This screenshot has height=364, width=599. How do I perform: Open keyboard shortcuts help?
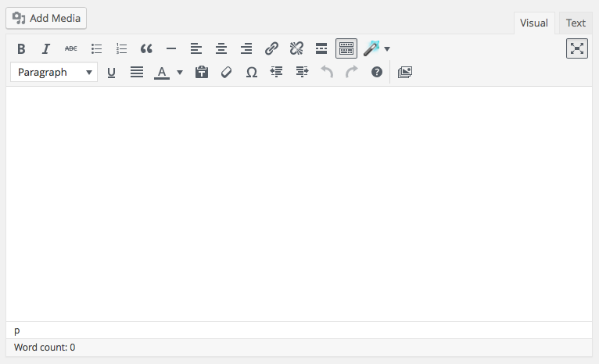pyautogui.click(x=377, y=72)
